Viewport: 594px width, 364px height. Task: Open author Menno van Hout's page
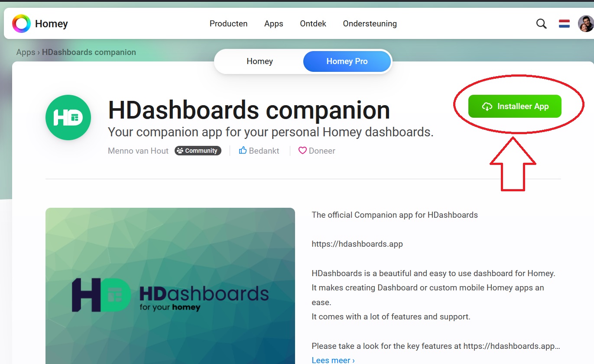(x=138, y=151)
